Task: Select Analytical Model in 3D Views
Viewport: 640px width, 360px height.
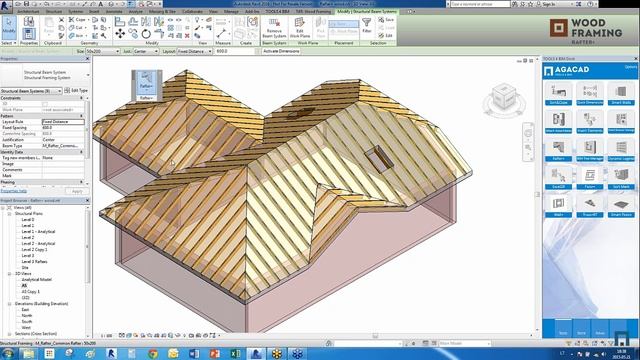Action: (x=36, y=280)
